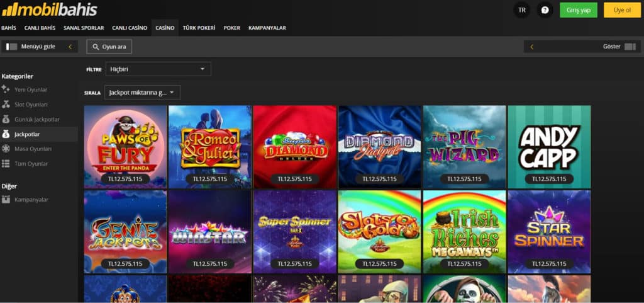Open Genie Jackpots game

tap(125, 231)
